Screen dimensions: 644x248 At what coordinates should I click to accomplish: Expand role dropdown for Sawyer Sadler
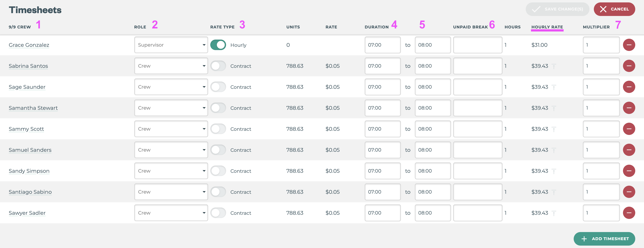(171, 213)
